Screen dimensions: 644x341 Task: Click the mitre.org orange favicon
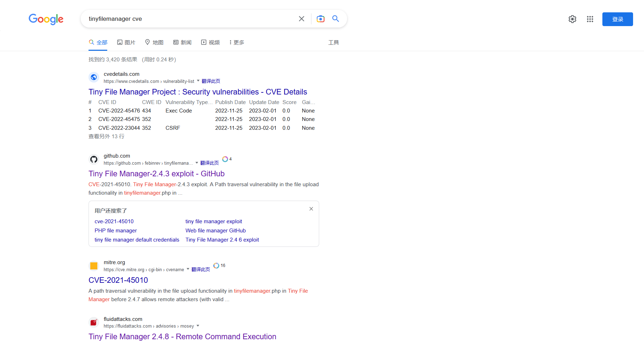click(x=94, y=266)
